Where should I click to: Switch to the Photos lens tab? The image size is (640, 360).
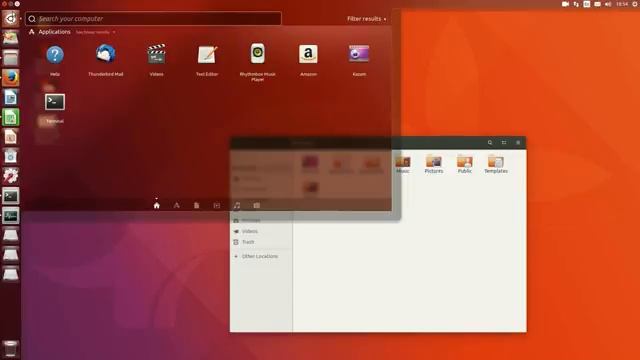click(x=257, y=205)
